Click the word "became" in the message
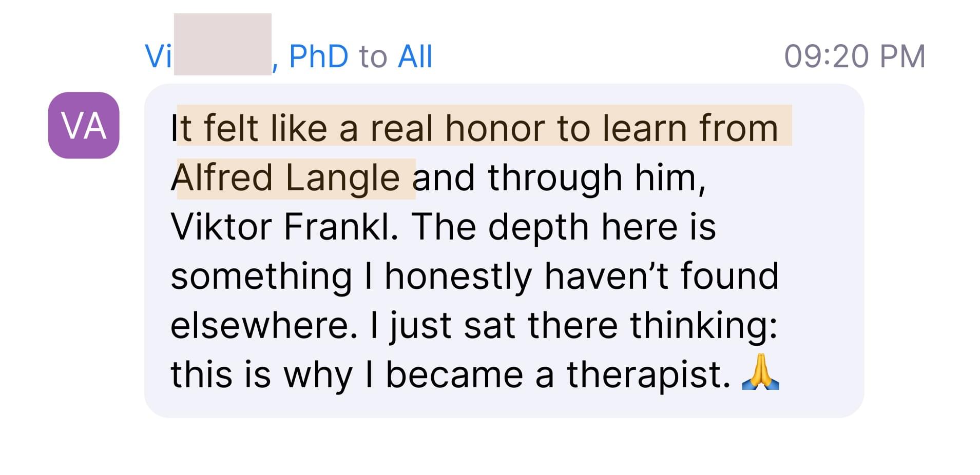The image size is (980, 475). click(x=454, y=374)
